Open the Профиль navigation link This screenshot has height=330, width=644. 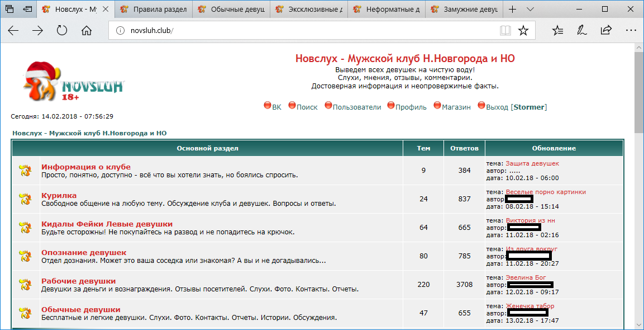coord(411,107)
